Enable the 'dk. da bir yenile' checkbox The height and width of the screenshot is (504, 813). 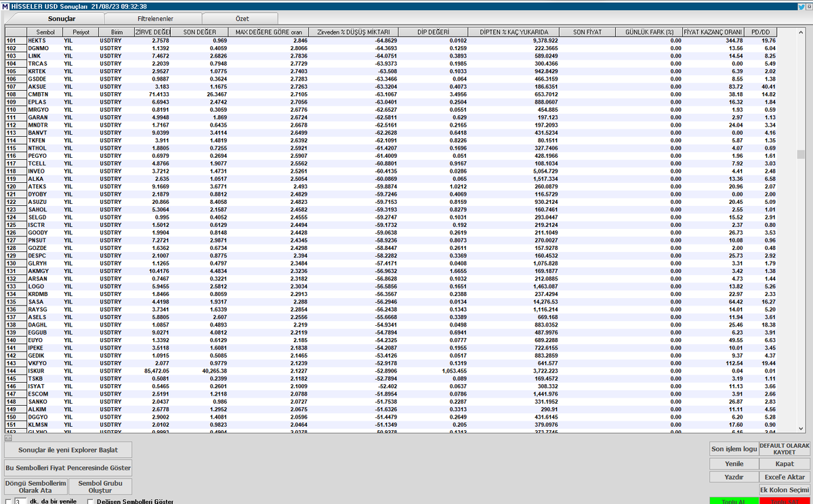[7, 501]
